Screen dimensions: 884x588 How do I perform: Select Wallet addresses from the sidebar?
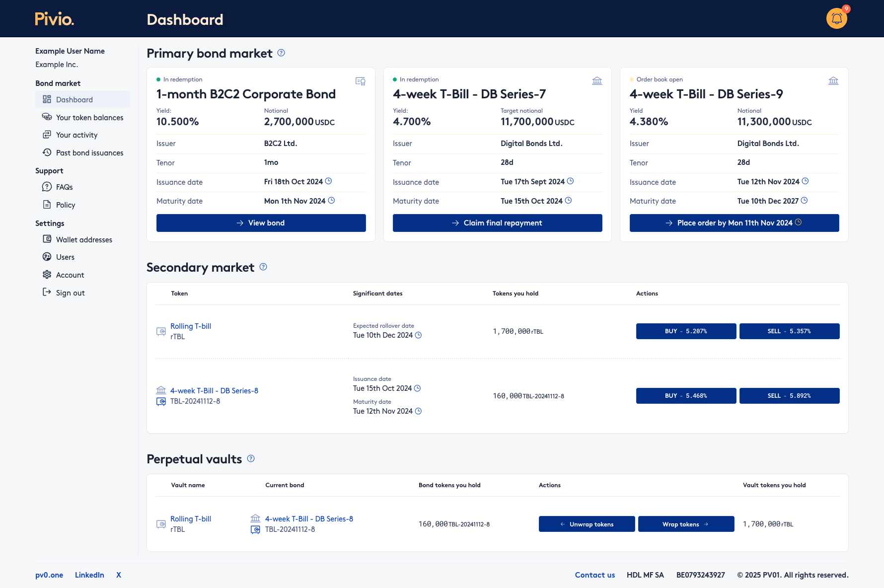pyautogui.click(x=84, y=239)
